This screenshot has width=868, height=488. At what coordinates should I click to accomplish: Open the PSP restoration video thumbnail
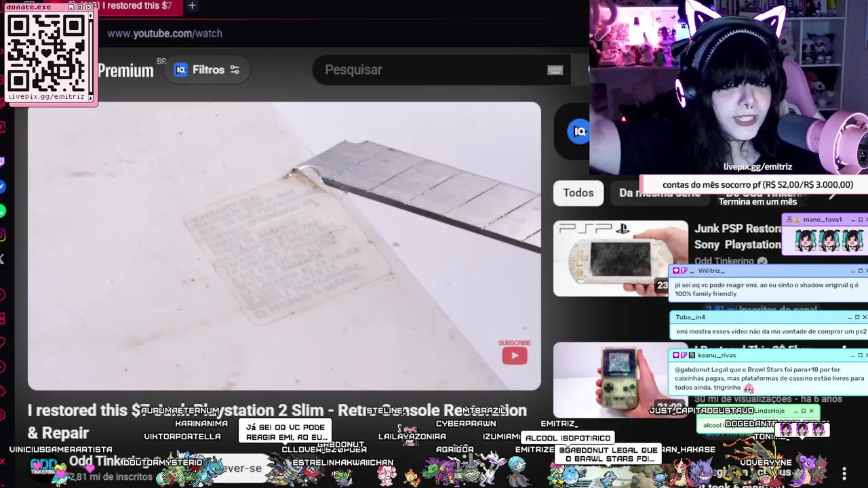[x=620, y=258]
